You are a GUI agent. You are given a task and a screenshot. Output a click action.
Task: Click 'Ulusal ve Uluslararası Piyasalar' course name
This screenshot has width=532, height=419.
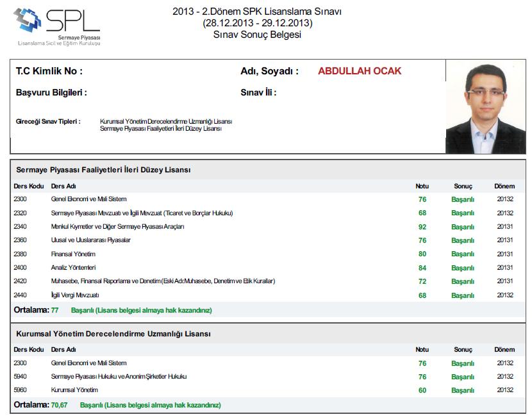click(x=91, y=240)
